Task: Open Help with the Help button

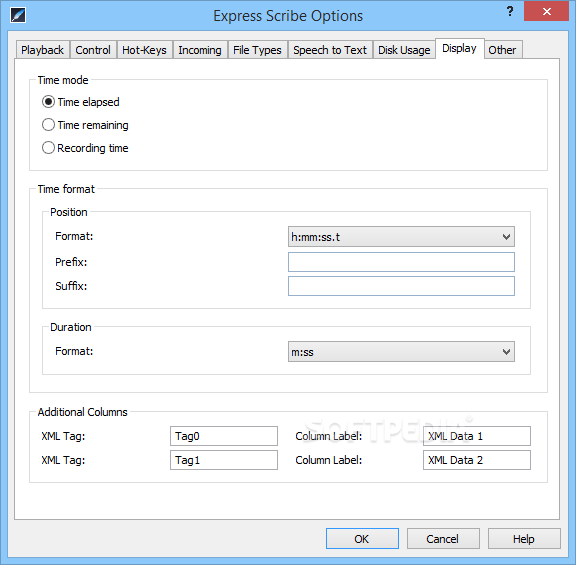Action: point(524,539)
